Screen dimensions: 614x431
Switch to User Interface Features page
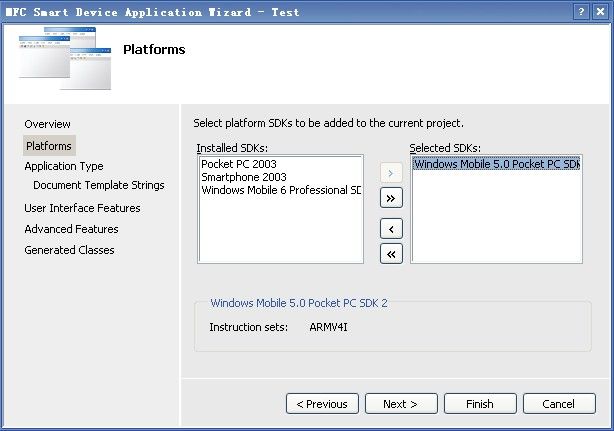point(82,208)
